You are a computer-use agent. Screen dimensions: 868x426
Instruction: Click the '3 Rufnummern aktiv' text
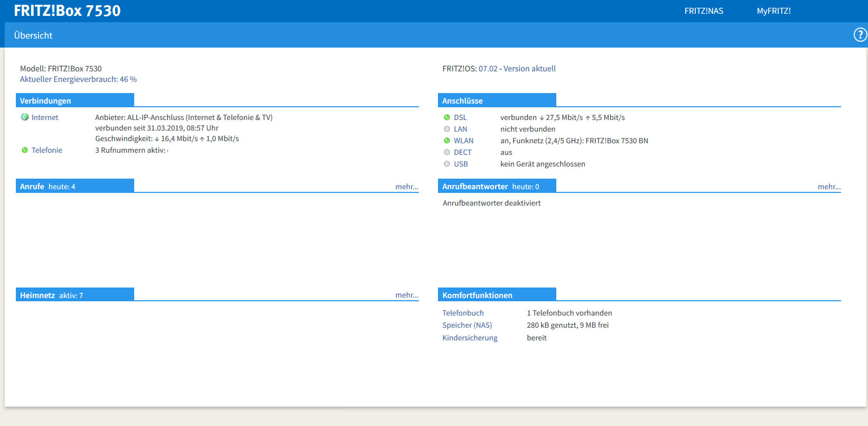tap(130, 150)
